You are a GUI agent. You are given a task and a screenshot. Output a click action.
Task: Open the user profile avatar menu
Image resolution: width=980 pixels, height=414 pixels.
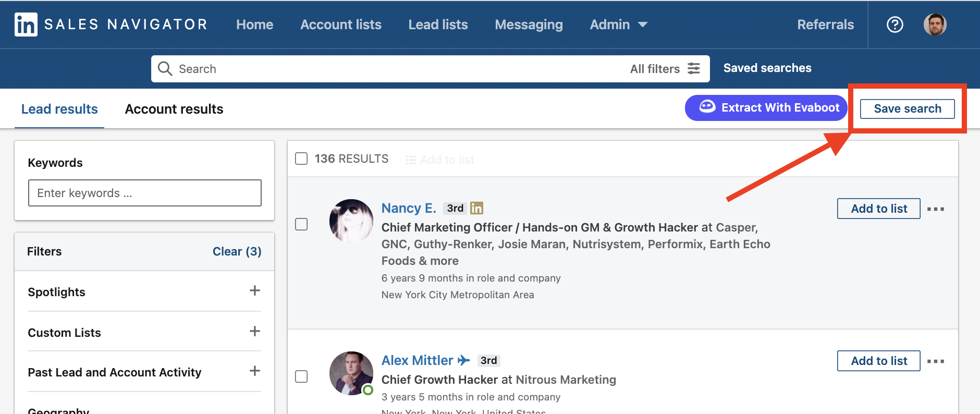[935, 25]
